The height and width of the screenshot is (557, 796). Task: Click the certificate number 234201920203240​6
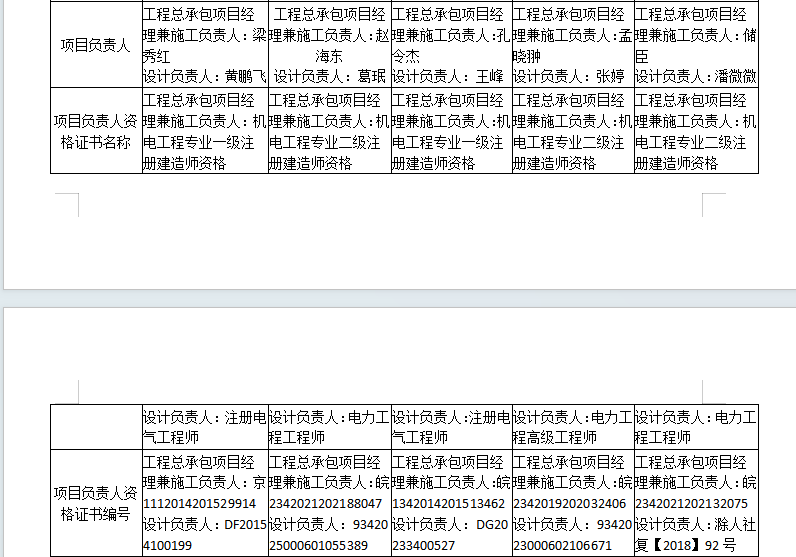tap(570, 504)
